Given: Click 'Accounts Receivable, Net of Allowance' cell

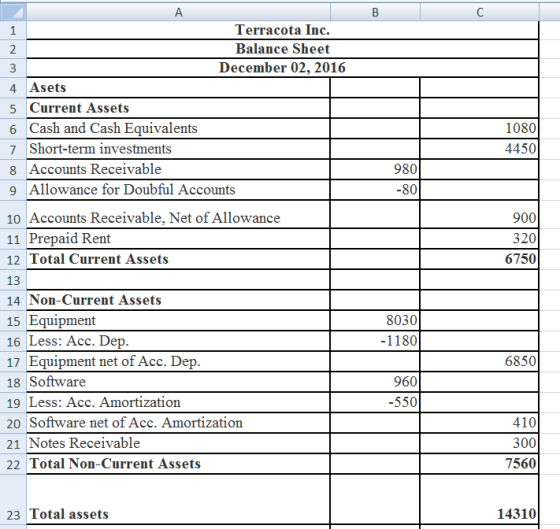Looking at the screenshot, I should 179,214.
